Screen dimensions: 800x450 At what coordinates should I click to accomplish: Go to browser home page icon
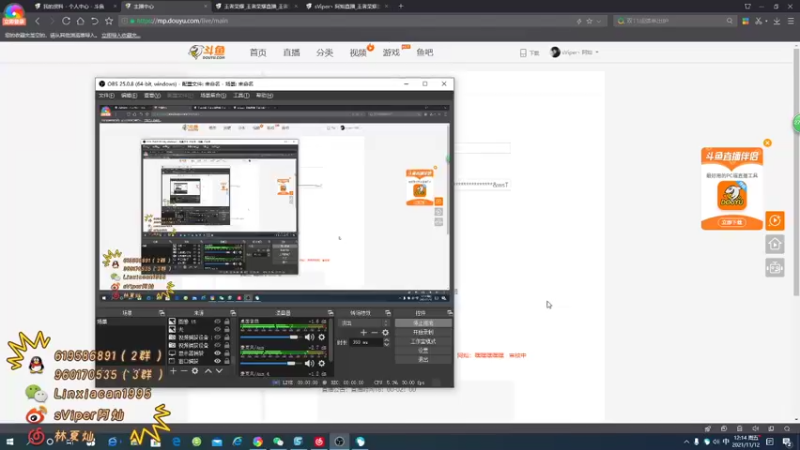click(80, 21)
